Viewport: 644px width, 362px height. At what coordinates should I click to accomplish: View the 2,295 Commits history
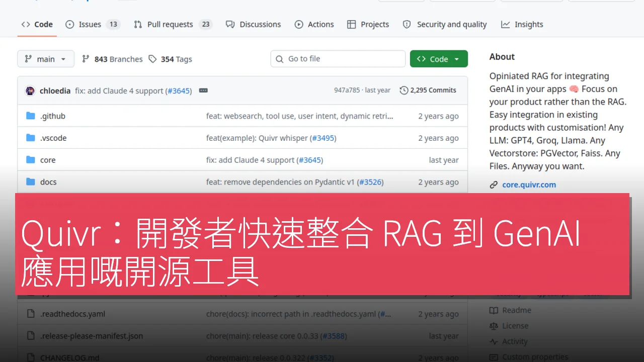pos(428,90)
